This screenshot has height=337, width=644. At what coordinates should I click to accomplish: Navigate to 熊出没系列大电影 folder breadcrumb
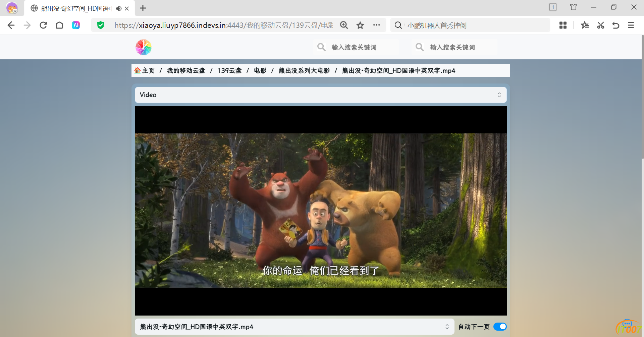coord(304,71)
